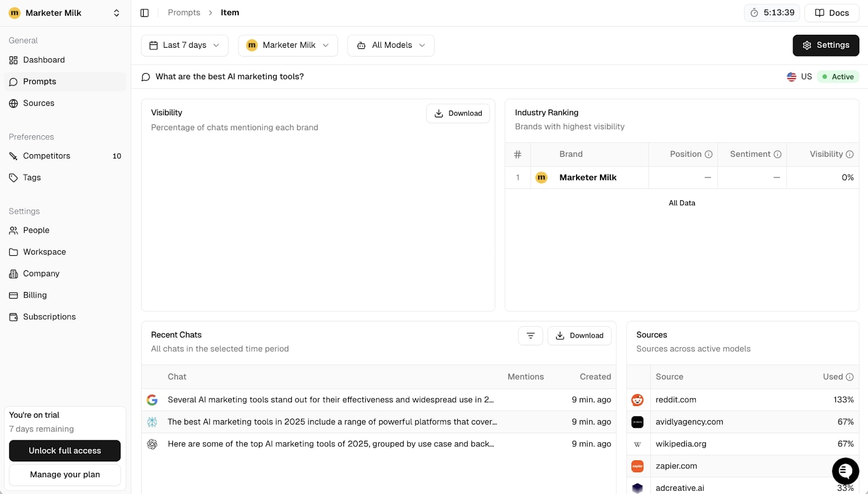Toggle the sidebar panel icon
868x494 pixels.
click(x=144, y=12)
